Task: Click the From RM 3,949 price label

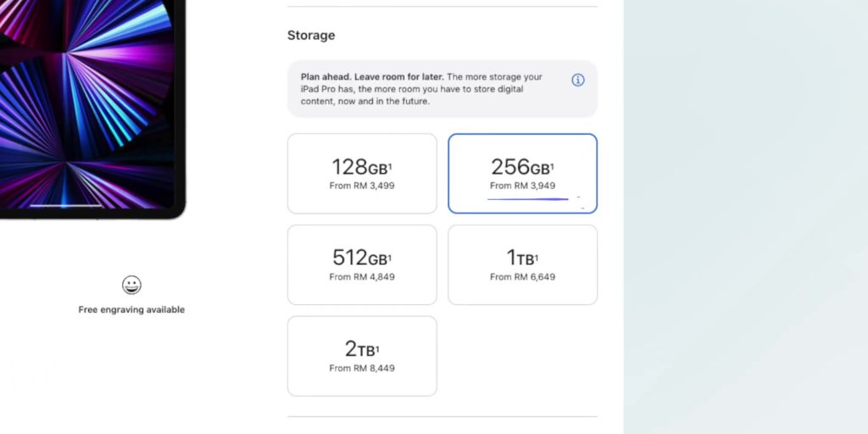Action: click(522, 186)
